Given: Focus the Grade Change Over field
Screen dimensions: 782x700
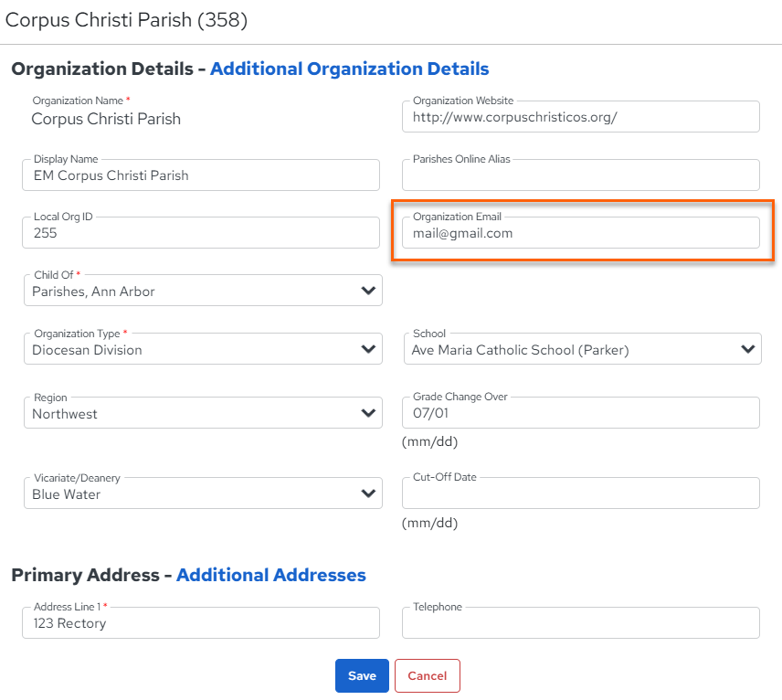Looking at the screenshot, I should [x=580, y=413].
